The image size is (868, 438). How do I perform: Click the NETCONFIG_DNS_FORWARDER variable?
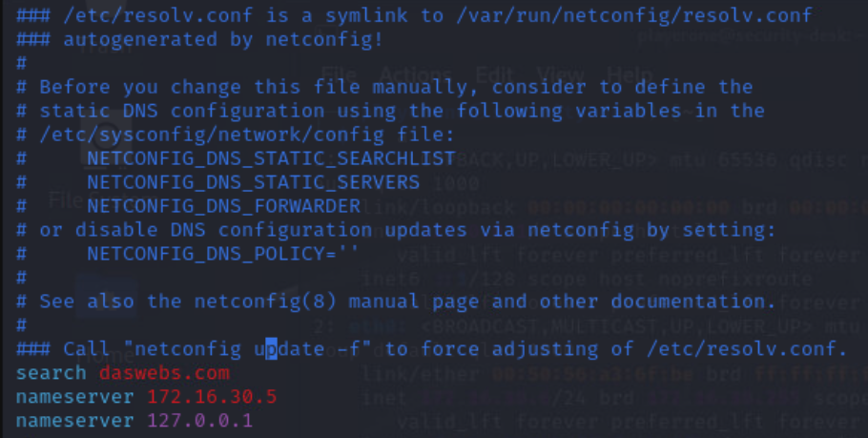coord(223,206)
